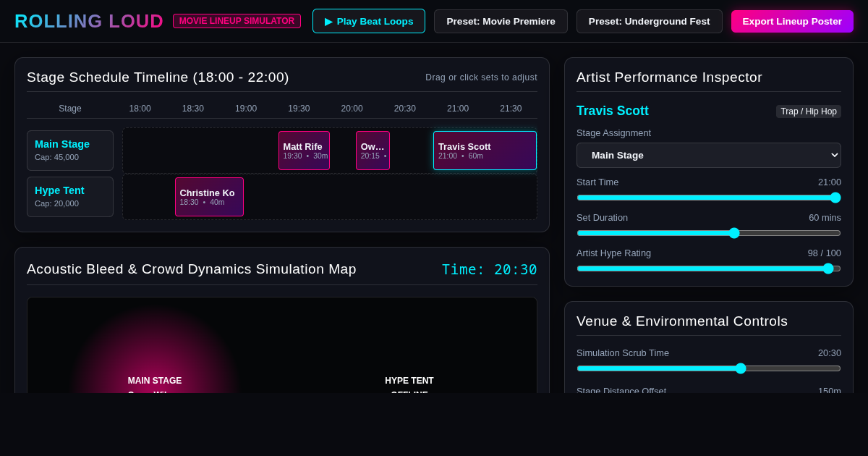Click the Travis Scott artist name in inspector
868x456 pixels.
coord(613,111)
